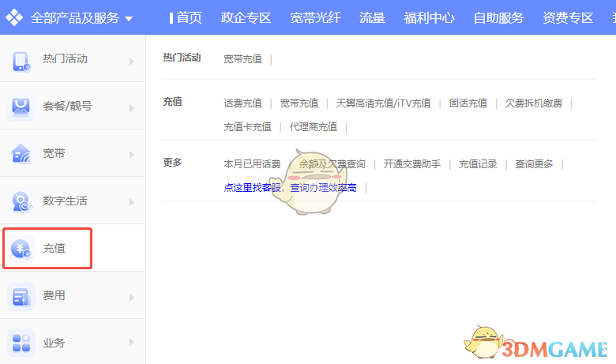Viewport: 616px width, 364px height.
Task: Select 福利中心 in the top navigation
Action: click(429, 17)
